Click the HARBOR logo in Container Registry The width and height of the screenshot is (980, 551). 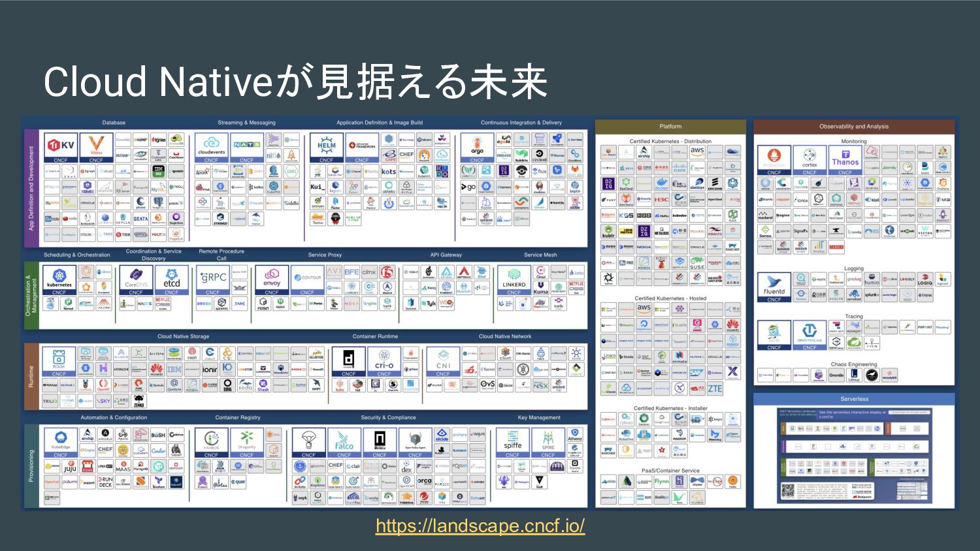[212, 443]
